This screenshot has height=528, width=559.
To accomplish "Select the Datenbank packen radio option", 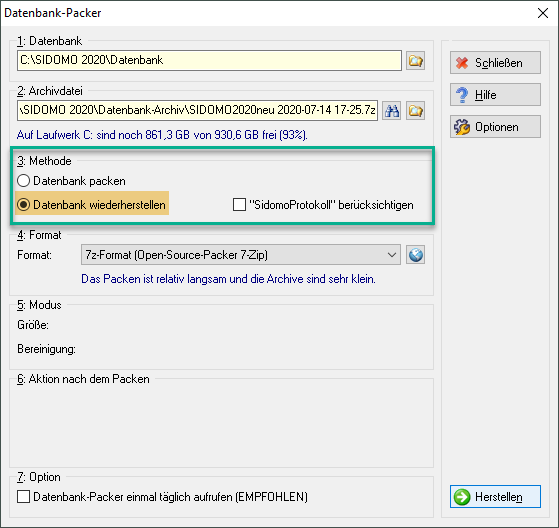I will point(24,181).
